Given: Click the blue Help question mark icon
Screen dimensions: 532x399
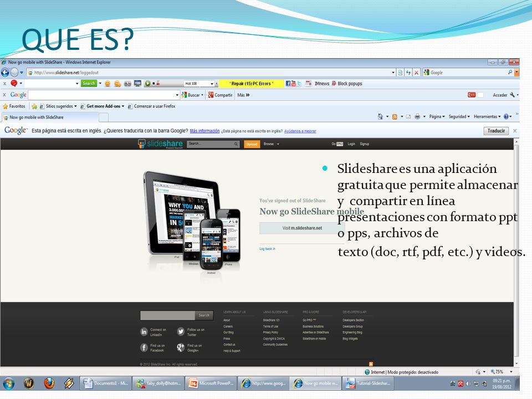Looking at the screenshot, I should coord(506,116).
